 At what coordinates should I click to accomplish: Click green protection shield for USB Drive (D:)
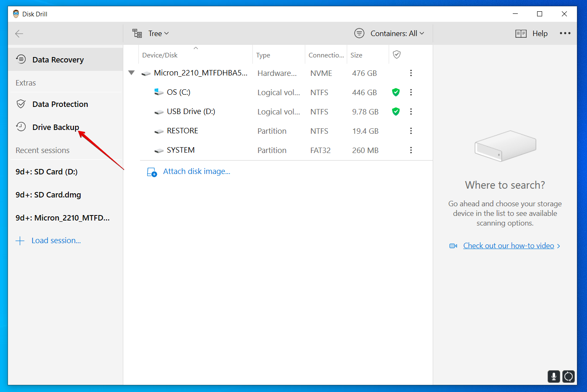coord(396,112)
